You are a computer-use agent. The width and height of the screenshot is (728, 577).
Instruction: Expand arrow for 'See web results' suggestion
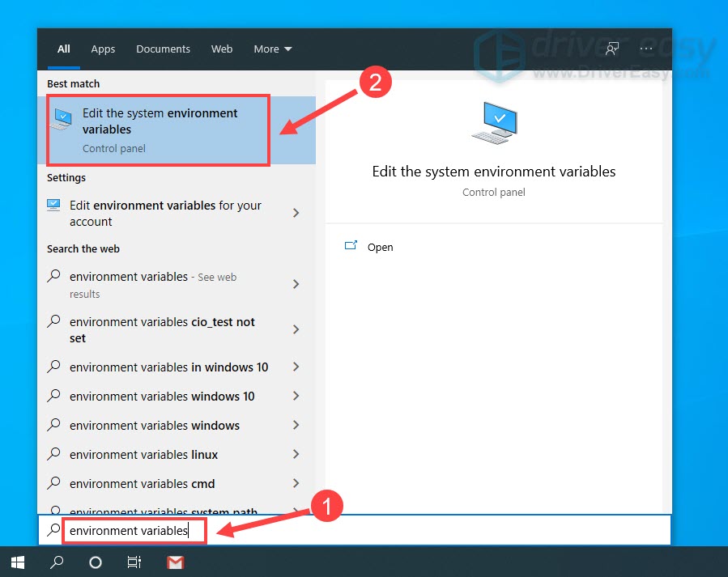point(296,284)
